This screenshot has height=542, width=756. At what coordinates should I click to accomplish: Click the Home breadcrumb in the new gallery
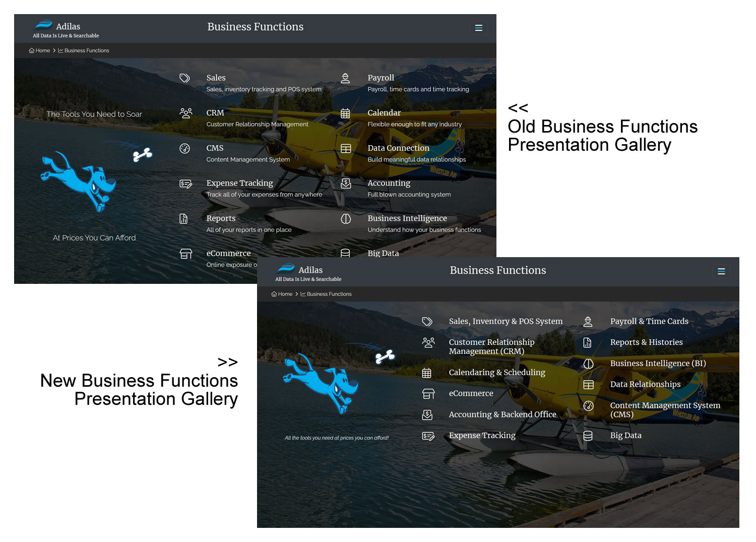[x=282, y=294]
